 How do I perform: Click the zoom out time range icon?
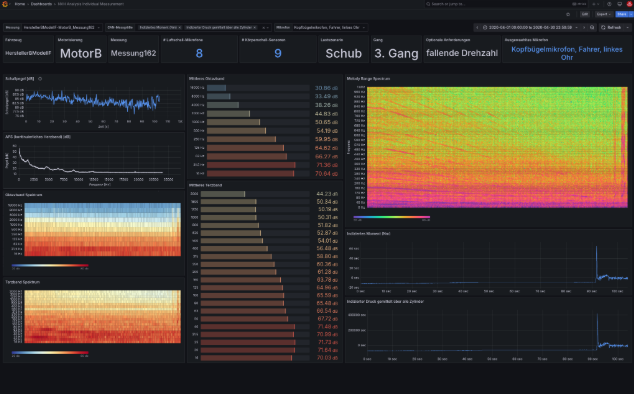click(x=592, y=28)
